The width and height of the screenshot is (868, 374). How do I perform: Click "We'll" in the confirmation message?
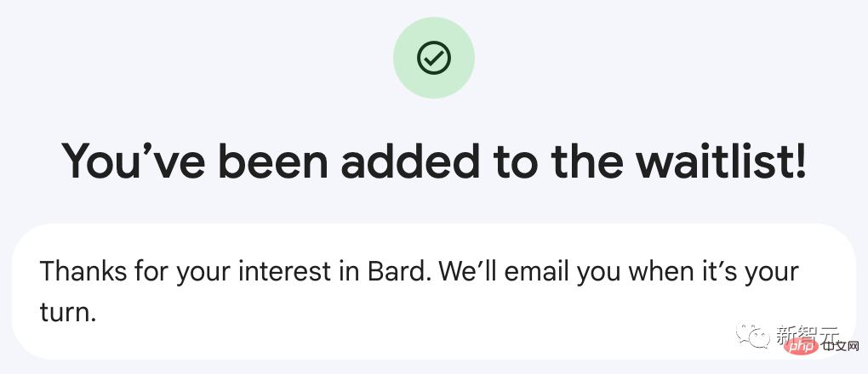pos(468,272)
